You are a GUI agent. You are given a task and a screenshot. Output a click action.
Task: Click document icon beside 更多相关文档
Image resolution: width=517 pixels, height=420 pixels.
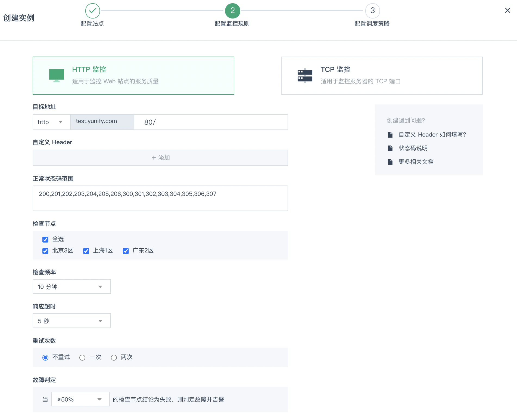click(390, 162)
